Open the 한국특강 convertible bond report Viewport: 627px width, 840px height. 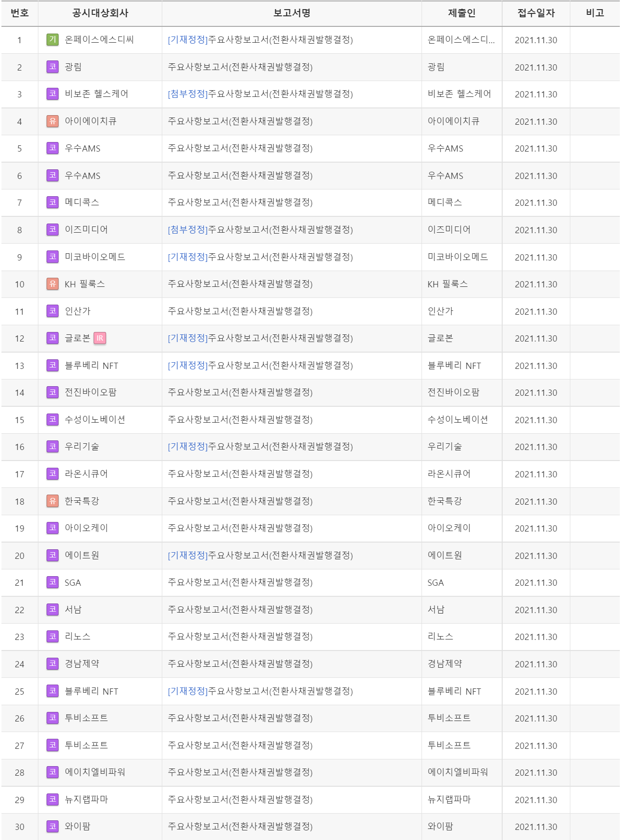[x=240, y=501]
